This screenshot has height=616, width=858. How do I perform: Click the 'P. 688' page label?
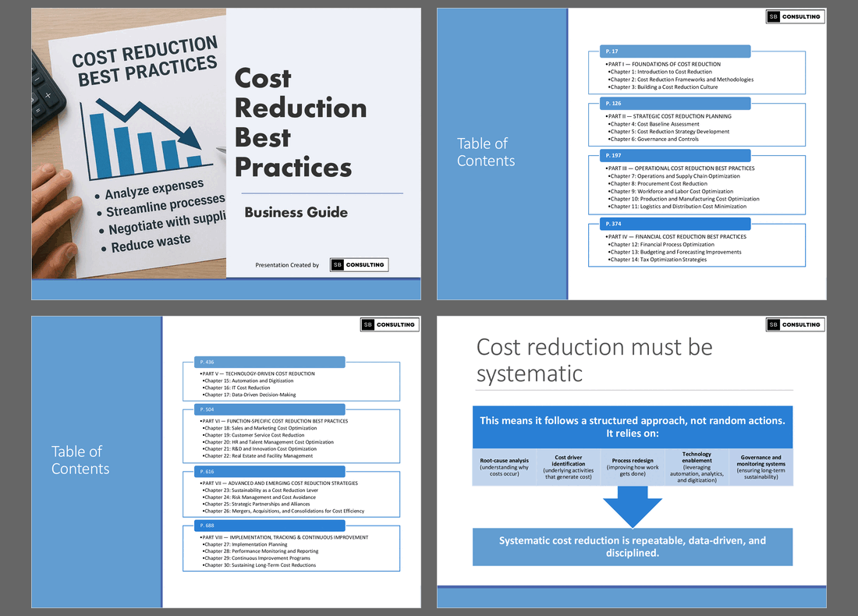coord(207,526)
